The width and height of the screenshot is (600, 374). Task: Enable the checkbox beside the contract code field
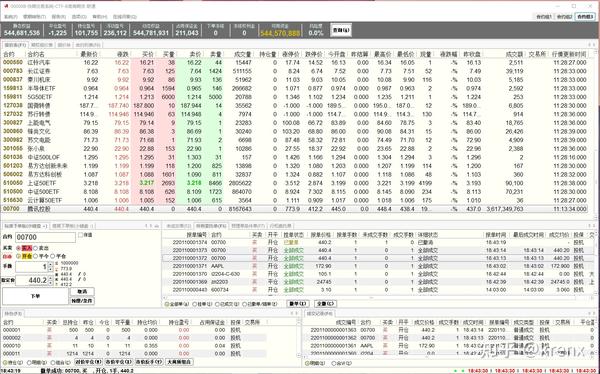[x=80, y=235]
